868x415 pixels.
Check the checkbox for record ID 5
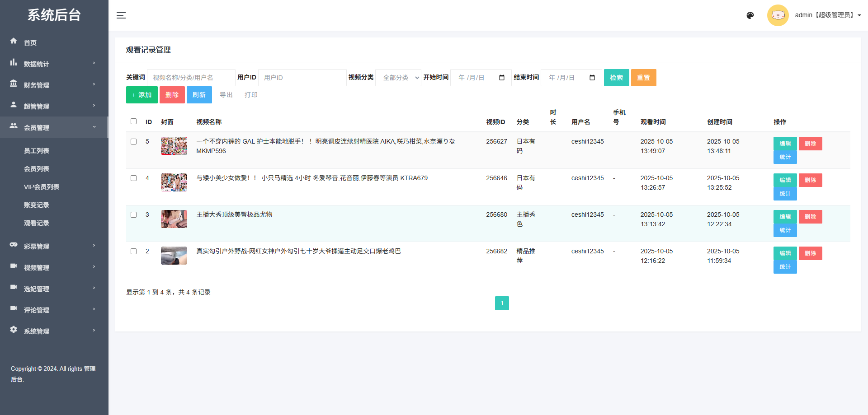pyautogui.click(x=133, y=141)
